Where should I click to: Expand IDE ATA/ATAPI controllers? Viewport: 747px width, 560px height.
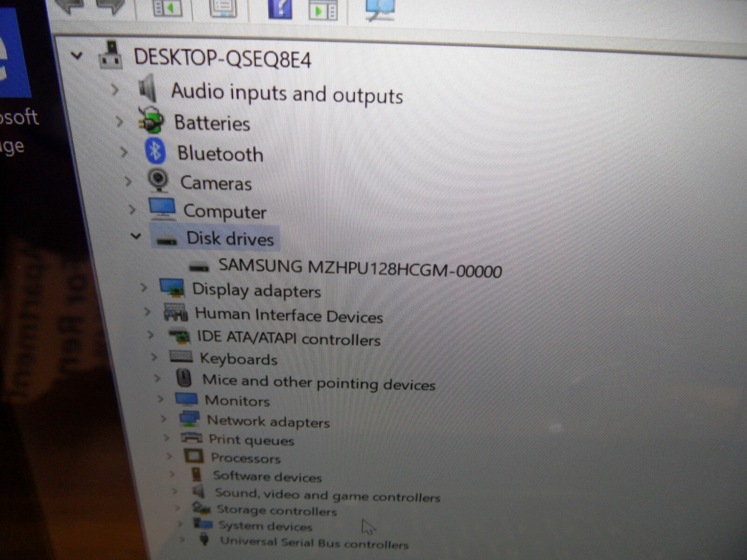click(150, 334)
